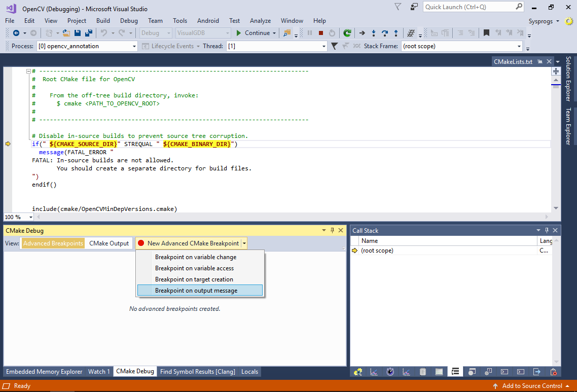Screen dimensions: 577x392
Task: Click the Quick Launch search field
Action: (469, 7)
